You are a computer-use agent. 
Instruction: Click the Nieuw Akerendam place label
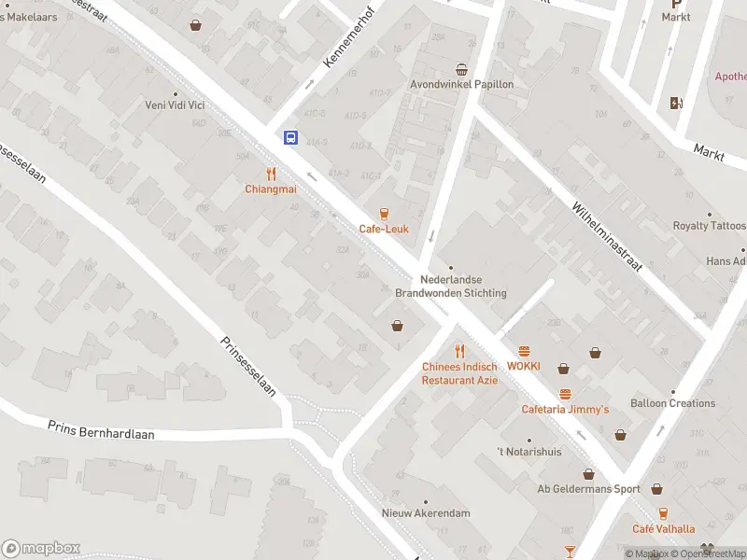coord(426,512)
